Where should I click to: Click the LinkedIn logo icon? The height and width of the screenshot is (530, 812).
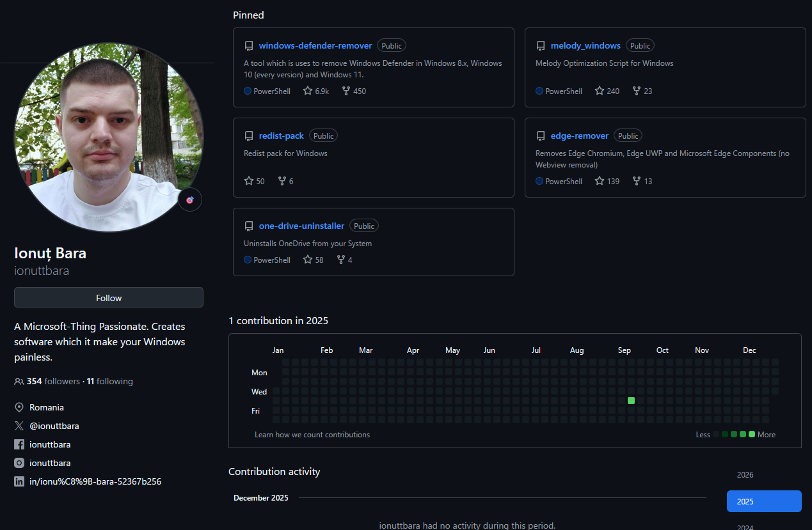click(19, 481)
